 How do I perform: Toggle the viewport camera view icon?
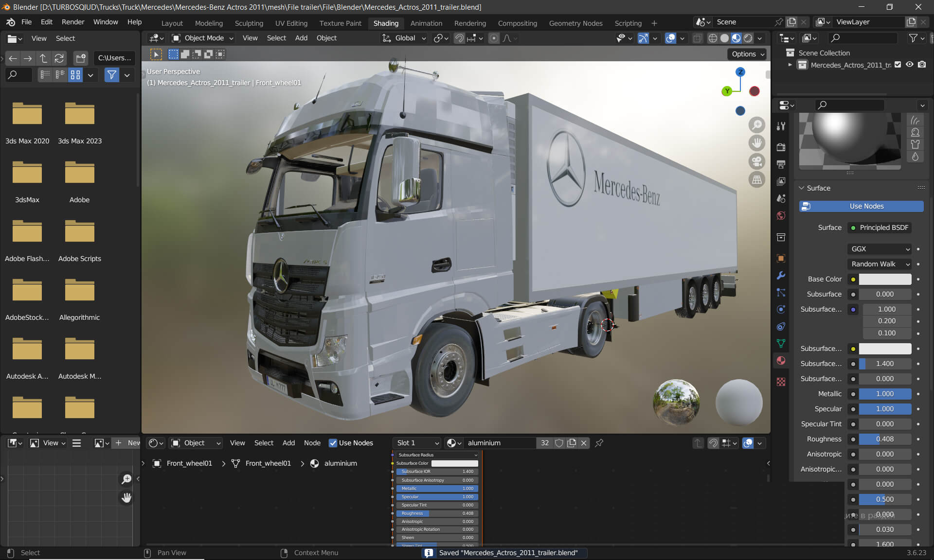[x=756, y=161]
